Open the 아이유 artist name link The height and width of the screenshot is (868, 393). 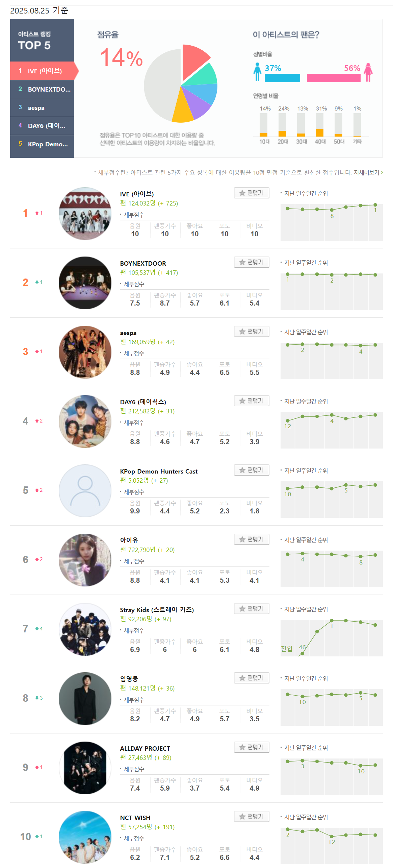[129, 540]
